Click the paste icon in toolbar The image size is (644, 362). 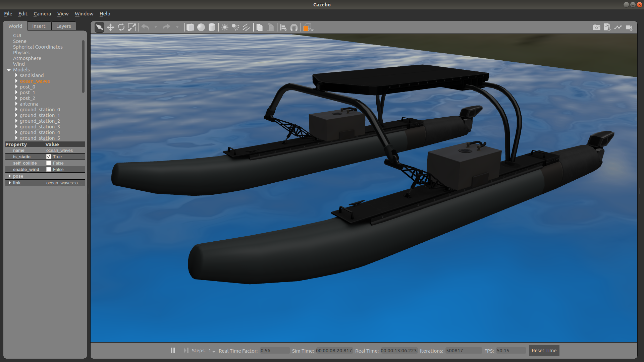pyautogui.click(x=270, y=27)
